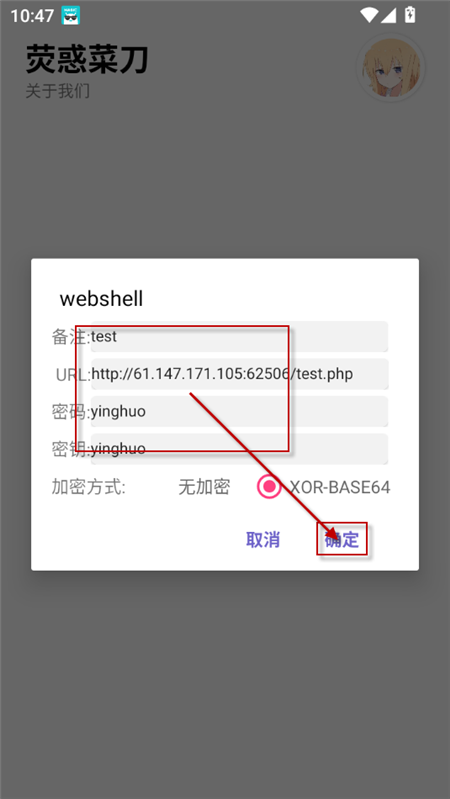The image size is (450, 799).
Task: Tap the 10:47 status bar clock
Action: pos(32,16)
